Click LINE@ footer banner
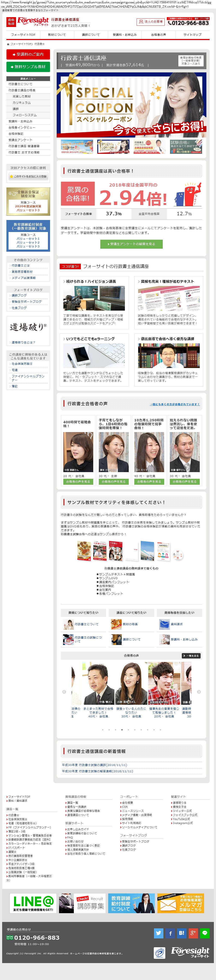 (33, 903)
